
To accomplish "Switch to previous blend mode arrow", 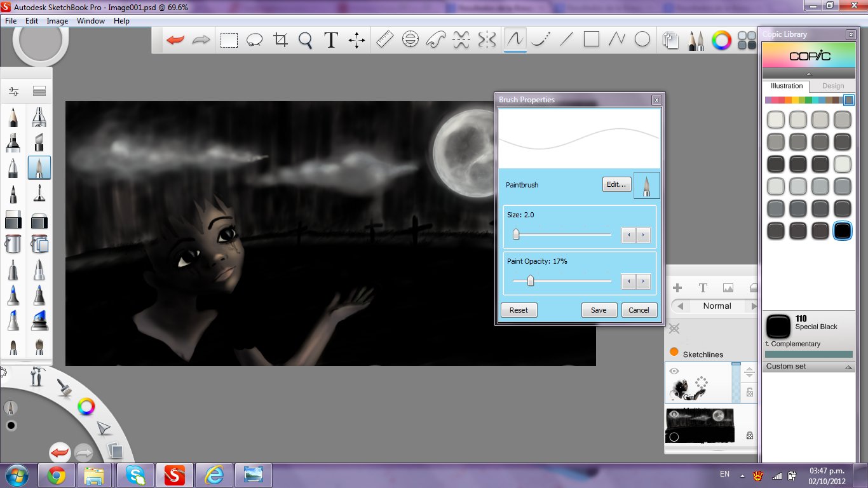I will (x=681, y=306).
